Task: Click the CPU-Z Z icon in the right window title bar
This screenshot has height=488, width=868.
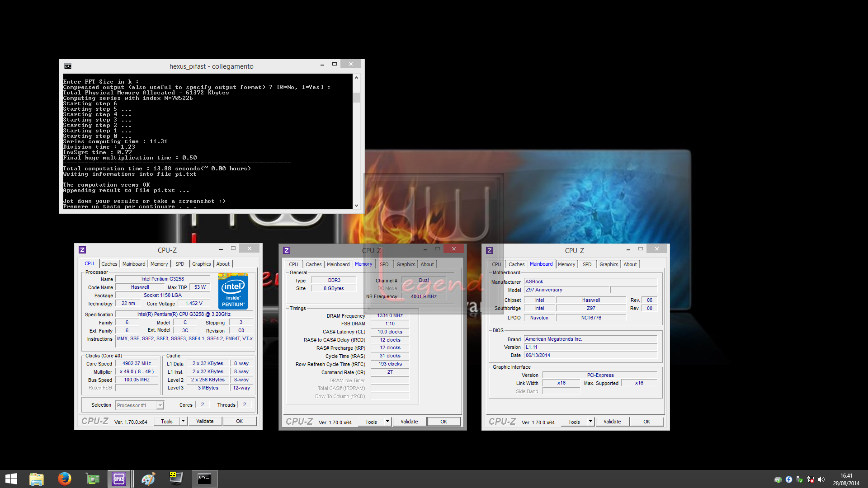Action: point(490,250)
